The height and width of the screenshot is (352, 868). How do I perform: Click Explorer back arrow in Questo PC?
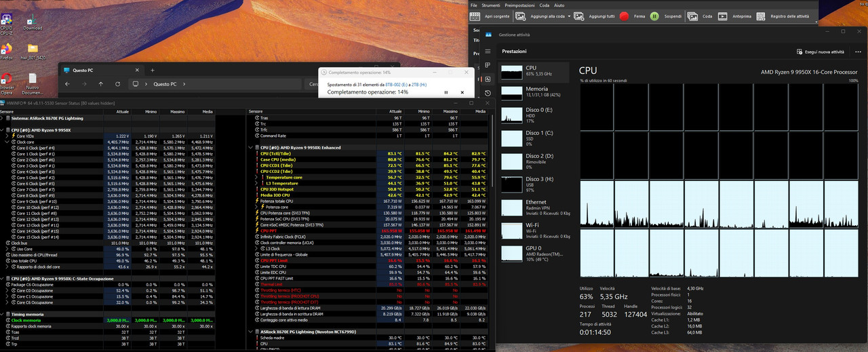67,84
